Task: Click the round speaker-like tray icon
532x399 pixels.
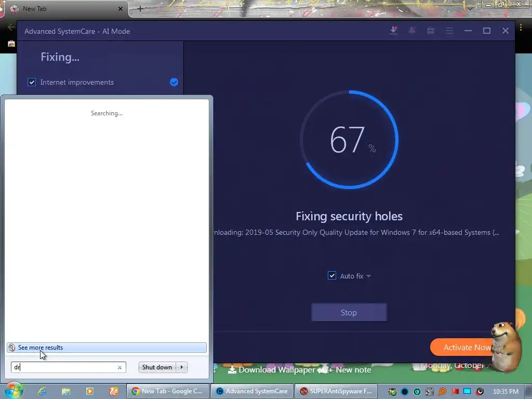Action: coord(480,392)
